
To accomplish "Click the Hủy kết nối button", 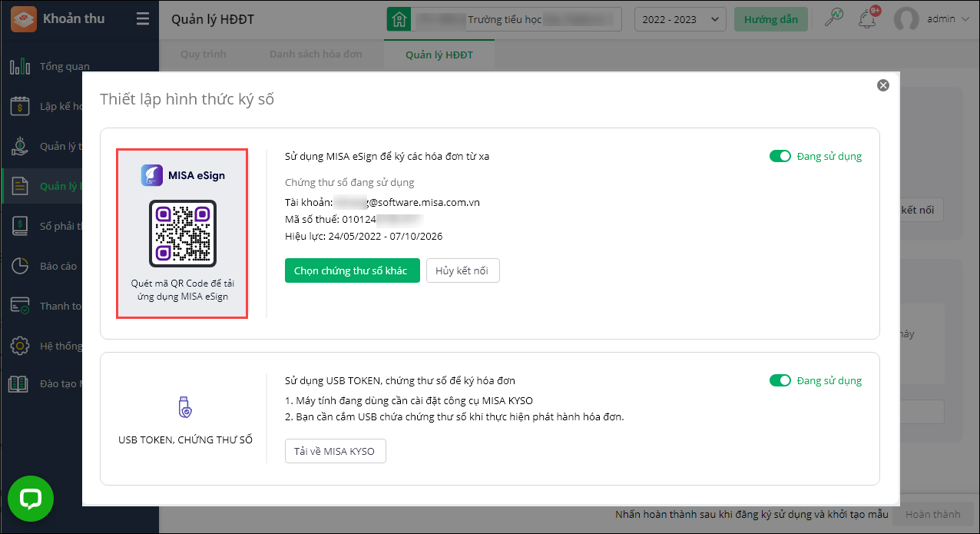I will click(x=463, y=270).
